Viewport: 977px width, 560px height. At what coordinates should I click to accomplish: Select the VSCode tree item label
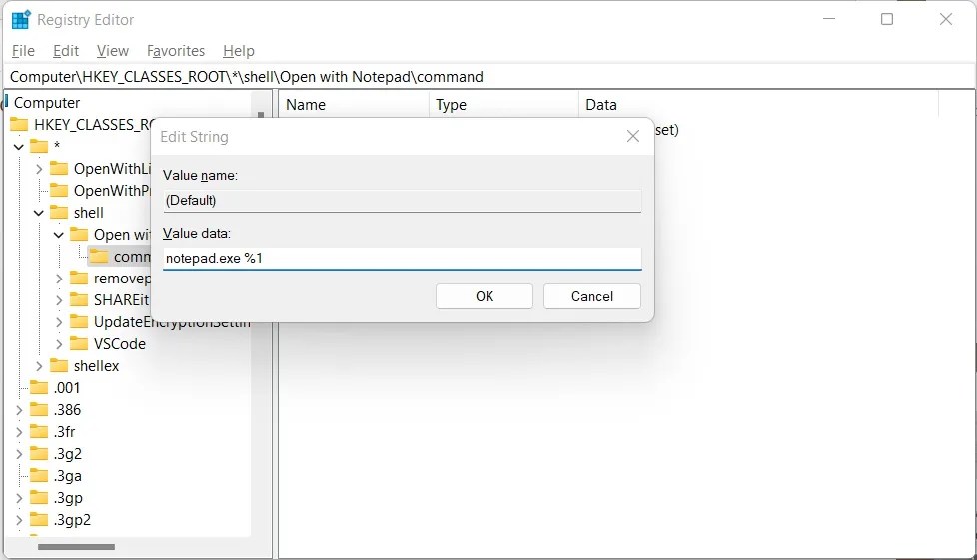pos(120,343)
